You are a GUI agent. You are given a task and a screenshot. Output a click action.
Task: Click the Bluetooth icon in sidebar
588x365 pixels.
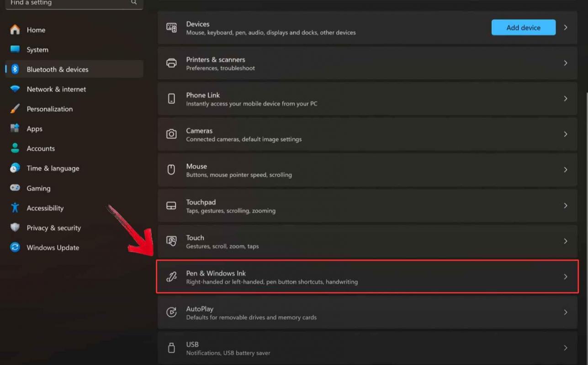15,69
